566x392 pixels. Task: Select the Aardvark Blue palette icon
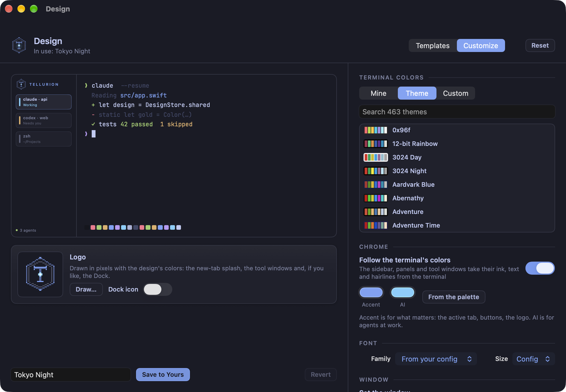click(x=376, y=185)
